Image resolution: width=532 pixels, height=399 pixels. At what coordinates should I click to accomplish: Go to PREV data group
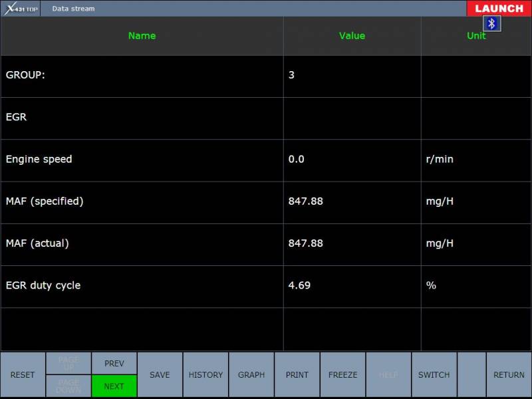[114, 363]
